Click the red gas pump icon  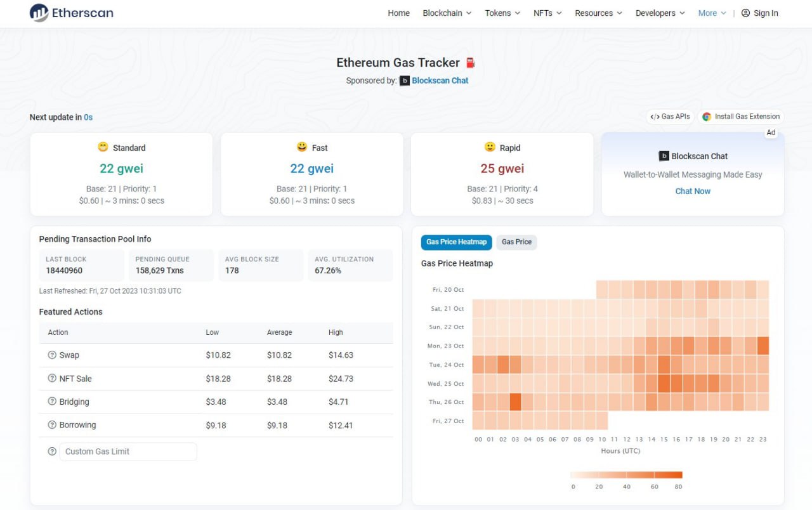(x=470, y=63)
